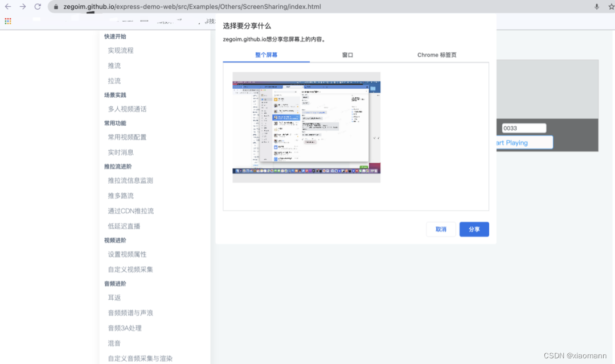Image resolution: width=615 pixels, height=364 pixels.
Task: Reload the current page
Action: point(38,7)
